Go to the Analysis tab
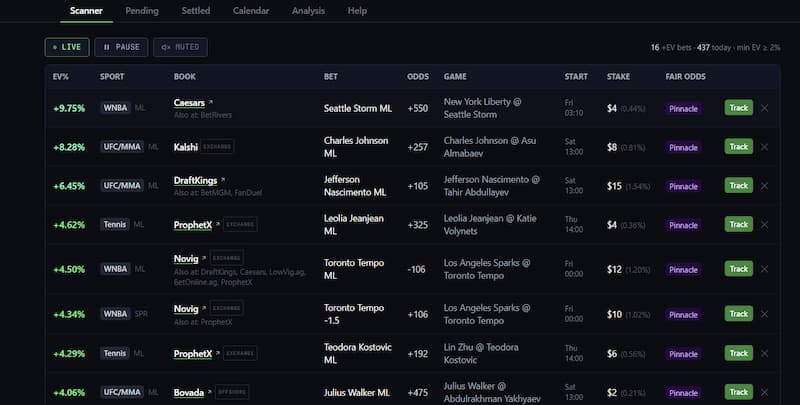This screenshot has width=800, height=405. pos(308,11)
